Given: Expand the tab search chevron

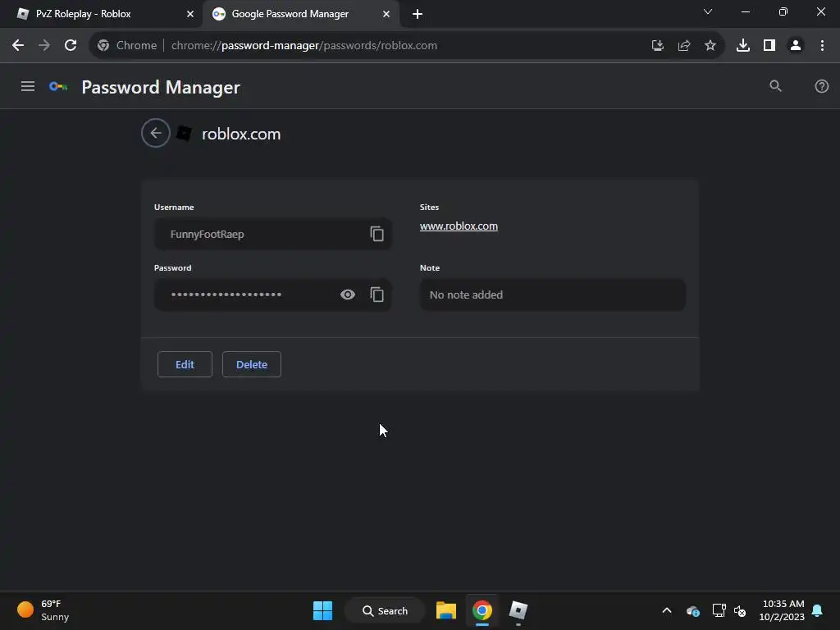Looking at the screenshot, I should 708,11.
